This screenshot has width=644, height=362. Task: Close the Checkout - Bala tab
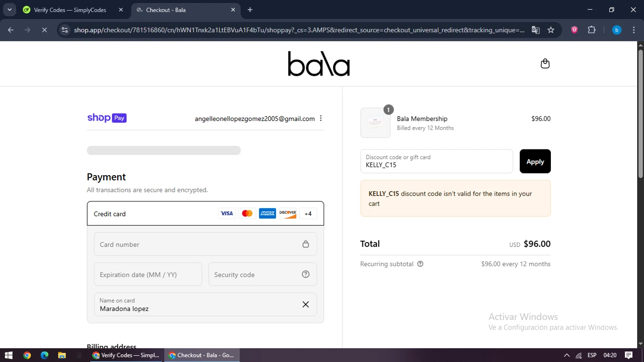233,10
